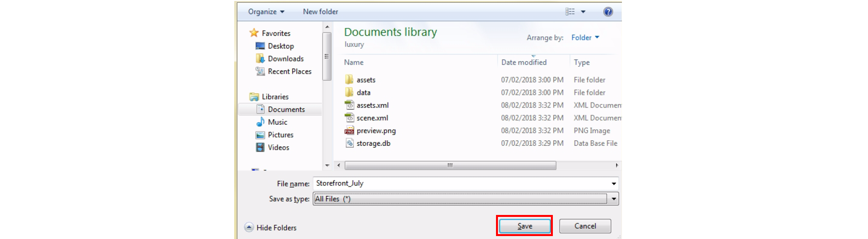
Task: Click the change view icon
Action: [x=570, y=12]
